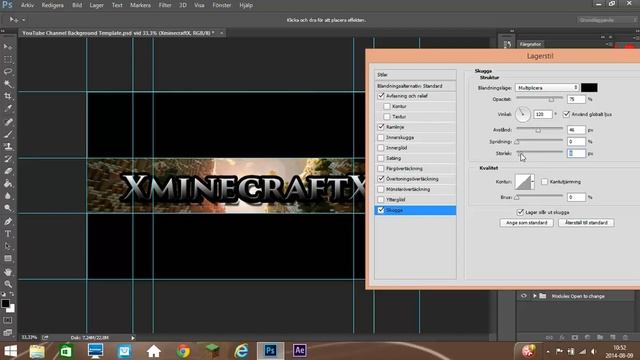Viewport: 640px width, 360px height.
Task: Toggle Lager slår ut skugga checkbox
Action: 520,212
